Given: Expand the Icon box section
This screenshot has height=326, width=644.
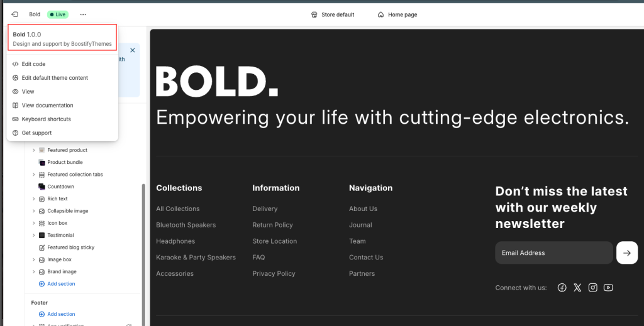Looking at the screenshot, I should 34,223.
